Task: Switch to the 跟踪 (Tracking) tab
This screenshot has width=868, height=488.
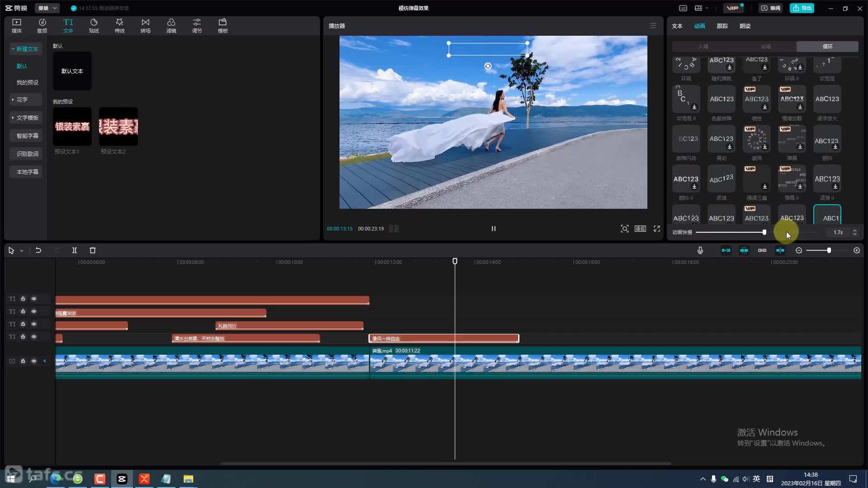Action: click(722, 26)
